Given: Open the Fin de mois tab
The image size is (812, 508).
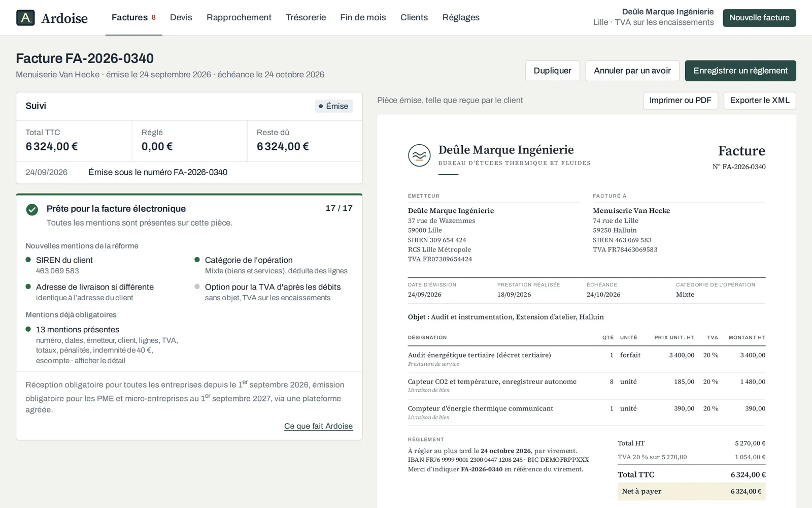Looking at the screenshot, I should pos(363,17).
